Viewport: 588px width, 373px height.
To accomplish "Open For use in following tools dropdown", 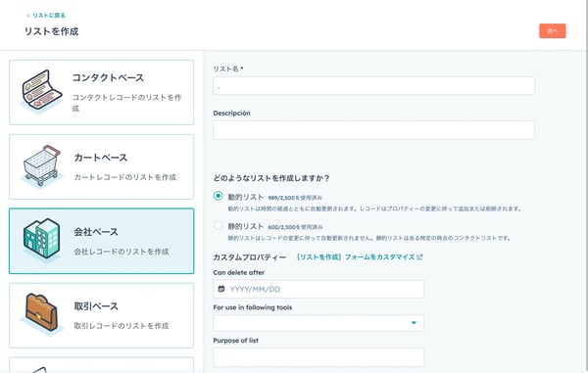I will 318,323.
